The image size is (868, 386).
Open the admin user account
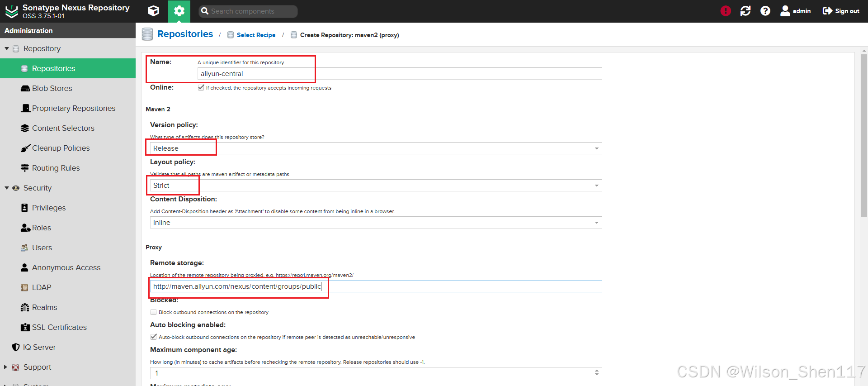[796, 11]
